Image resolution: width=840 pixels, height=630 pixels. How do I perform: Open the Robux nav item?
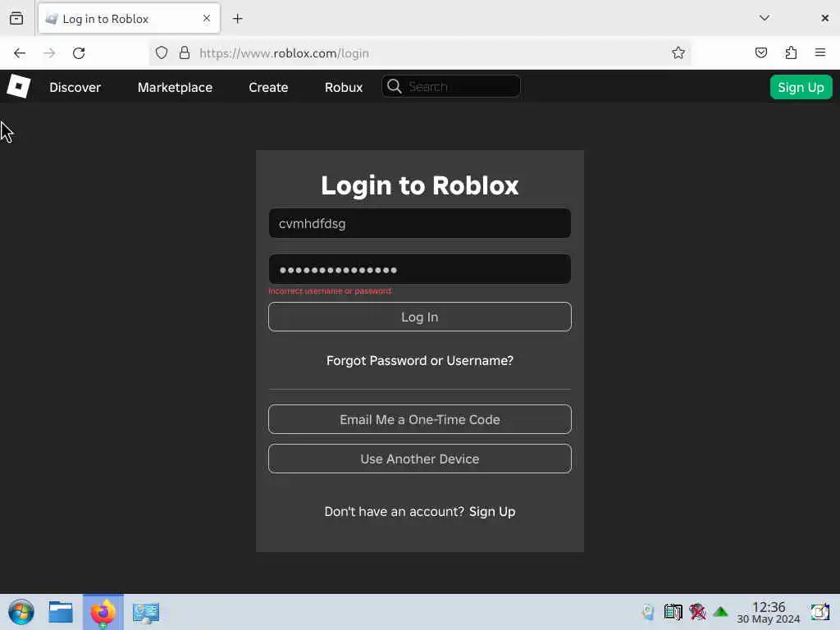pos(344,87)
